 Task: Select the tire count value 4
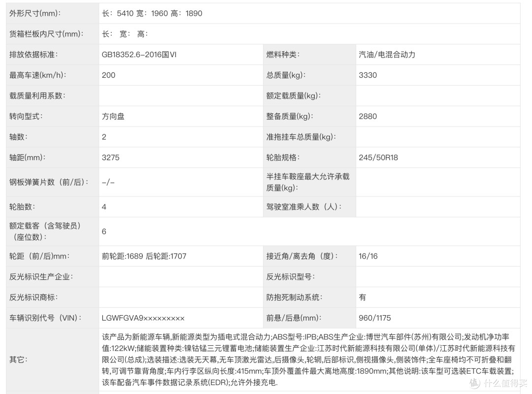click(104, 207)
